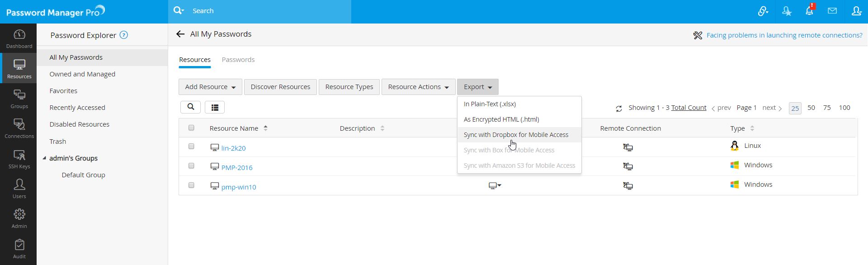Open the Dashboard from the sidebar
868x265 pixels.
pos(19,39)
